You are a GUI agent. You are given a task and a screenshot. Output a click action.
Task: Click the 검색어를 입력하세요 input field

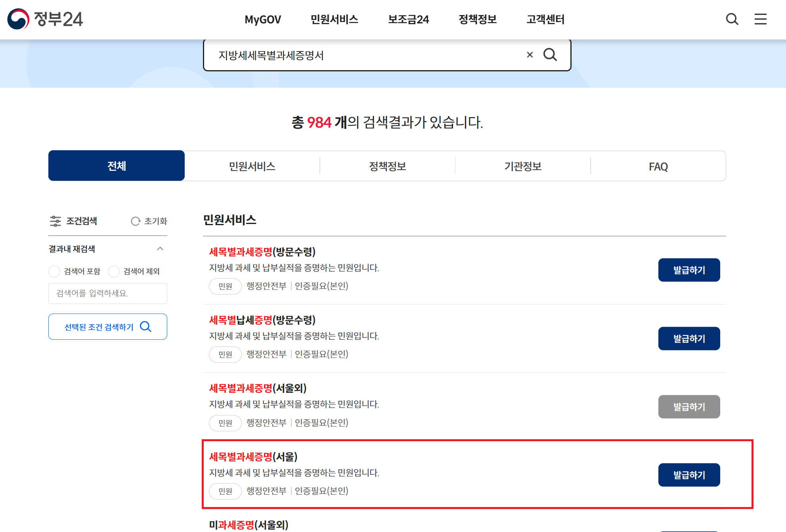tap(107, 293)
